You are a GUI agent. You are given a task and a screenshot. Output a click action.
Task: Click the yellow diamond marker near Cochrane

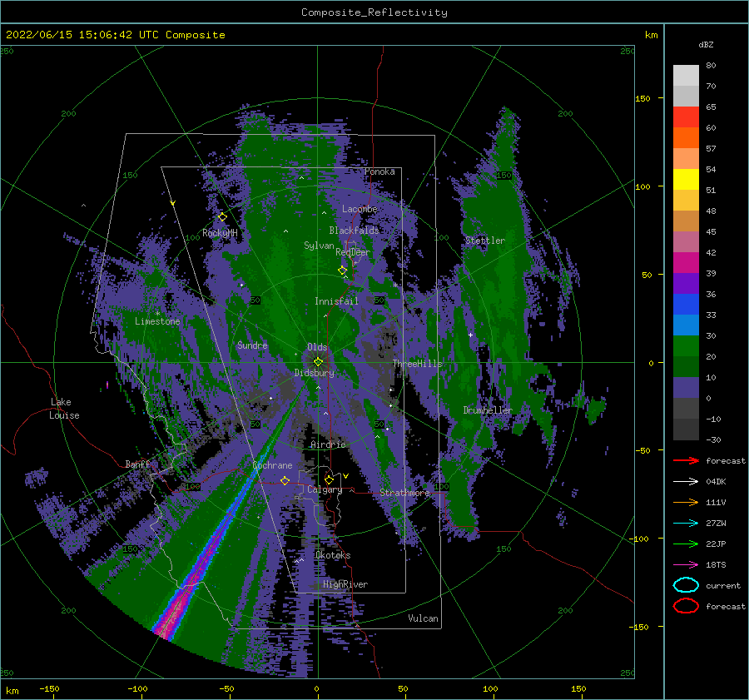[285, 480]
